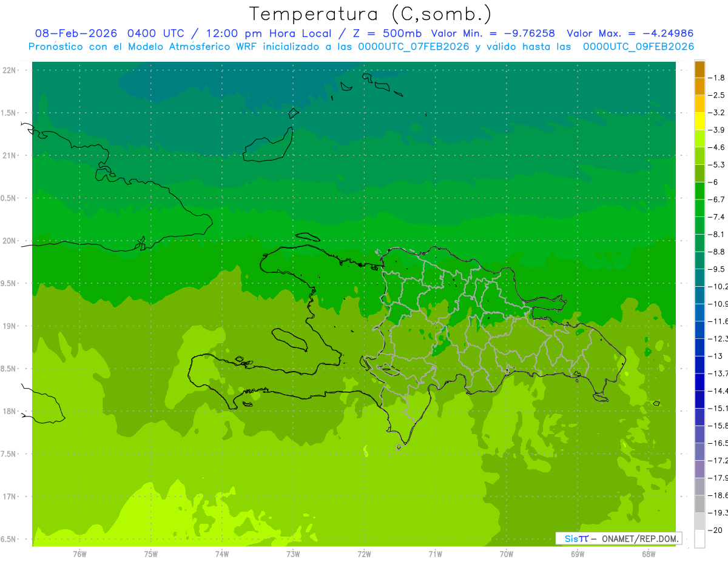This screenshot has width=728, height=562.
Task: Select the legend swatch between -6 and -6.7
Action: (700, 191)
